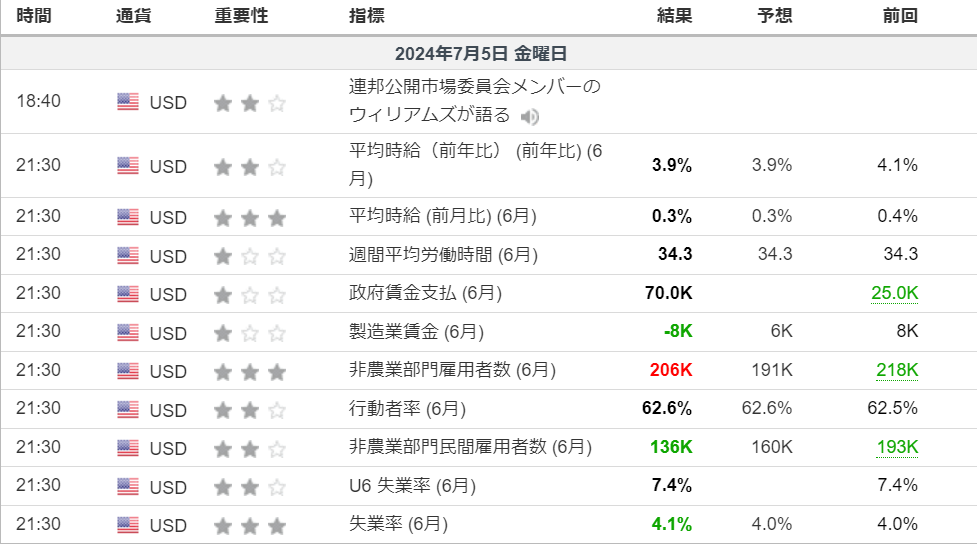Click the importance stars for 行動者率 (6月)
This screenshot has height=546, width=977.
pos(250,410)
